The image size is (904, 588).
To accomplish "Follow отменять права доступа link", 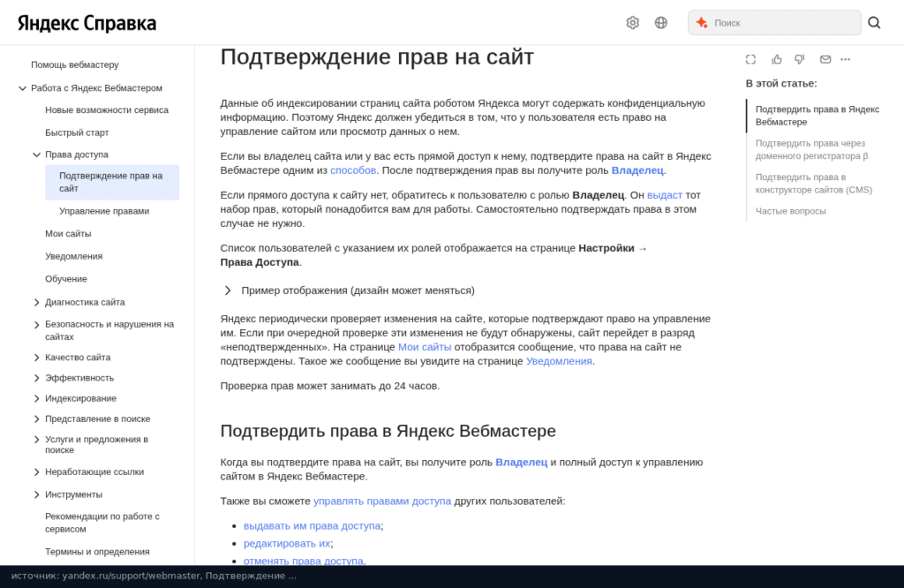I will pyautogui.click(x=304, y=561).
